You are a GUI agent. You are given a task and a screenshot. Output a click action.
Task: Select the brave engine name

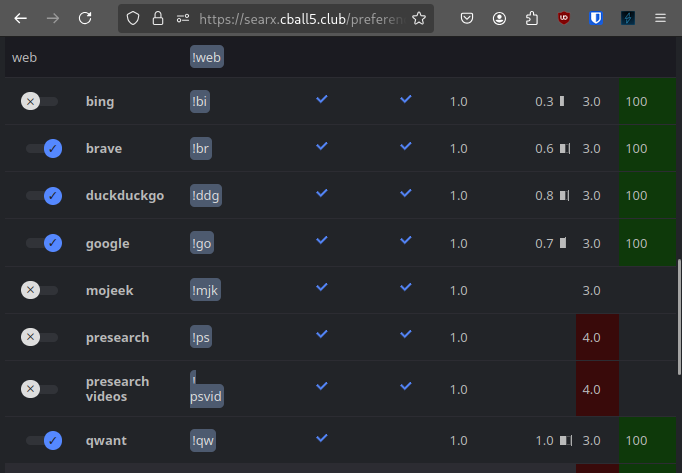click(104, 148)
